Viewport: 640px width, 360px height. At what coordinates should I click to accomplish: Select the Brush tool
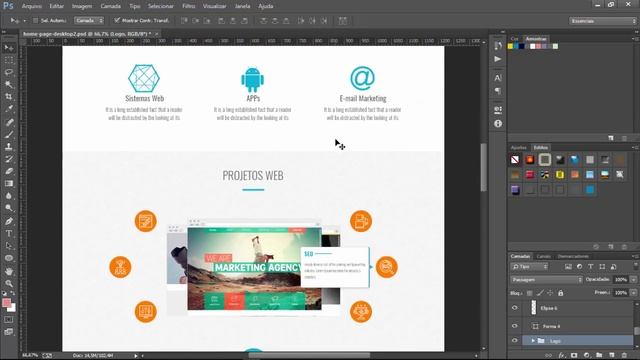(x=9, y=135)
